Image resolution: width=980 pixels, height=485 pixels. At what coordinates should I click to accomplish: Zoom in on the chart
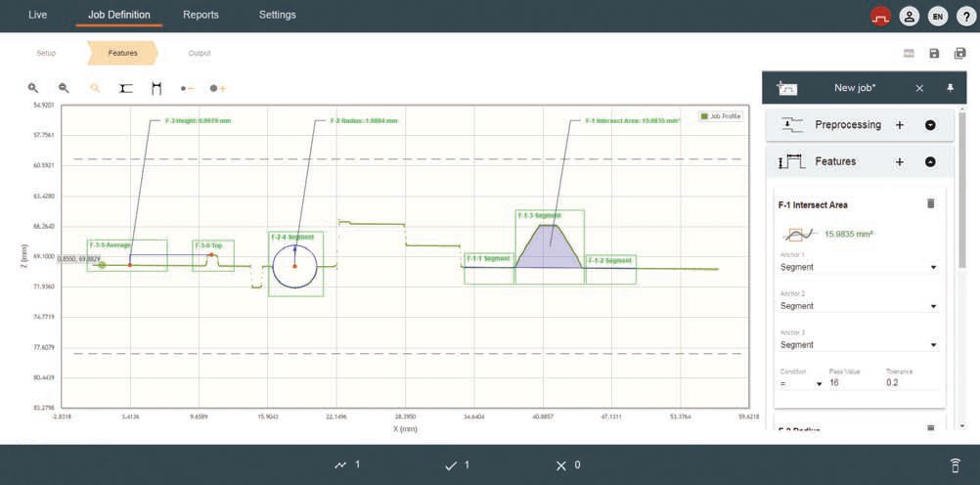[x=33, y=88]
